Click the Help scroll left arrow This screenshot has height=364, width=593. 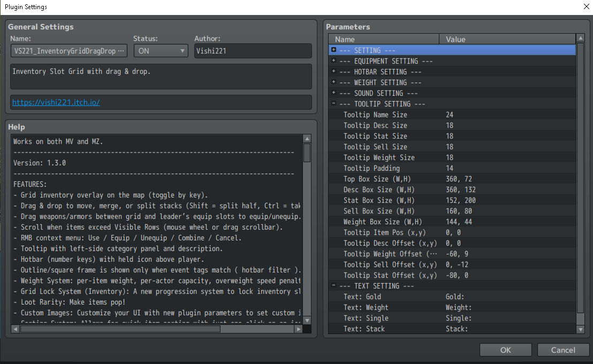click(15, 329)
